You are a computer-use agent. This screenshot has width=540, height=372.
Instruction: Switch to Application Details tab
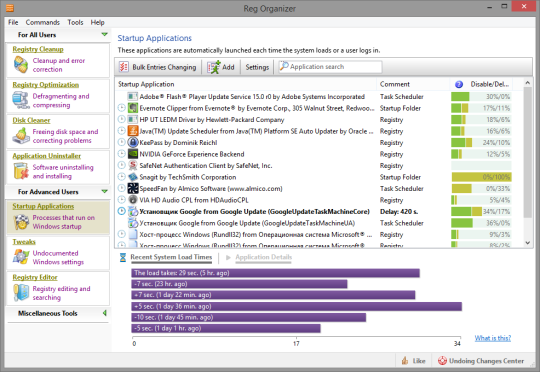pos(263,257)
